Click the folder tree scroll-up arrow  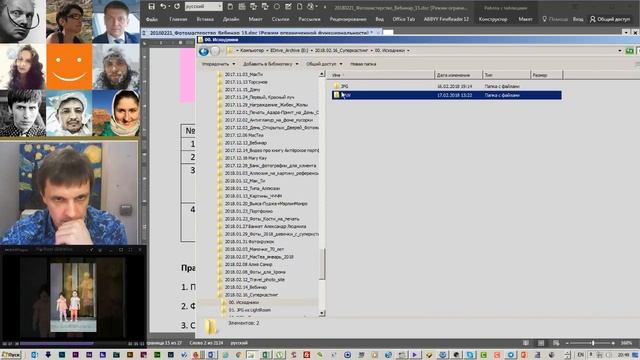pos(322,74)
